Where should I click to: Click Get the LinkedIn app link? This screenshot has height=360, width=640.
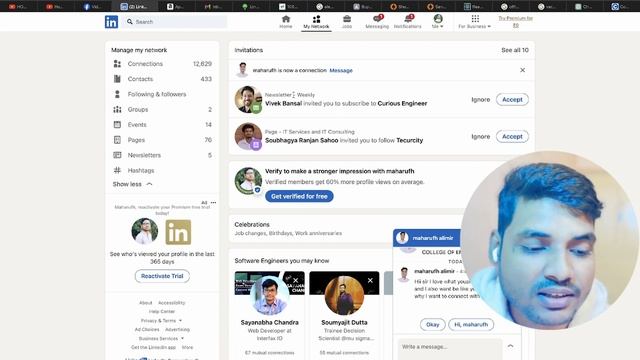click(153, 347)
